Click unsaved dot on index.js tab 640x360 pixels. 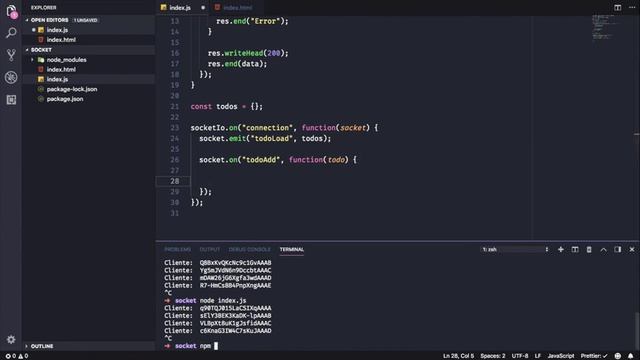tap(203, 8)
